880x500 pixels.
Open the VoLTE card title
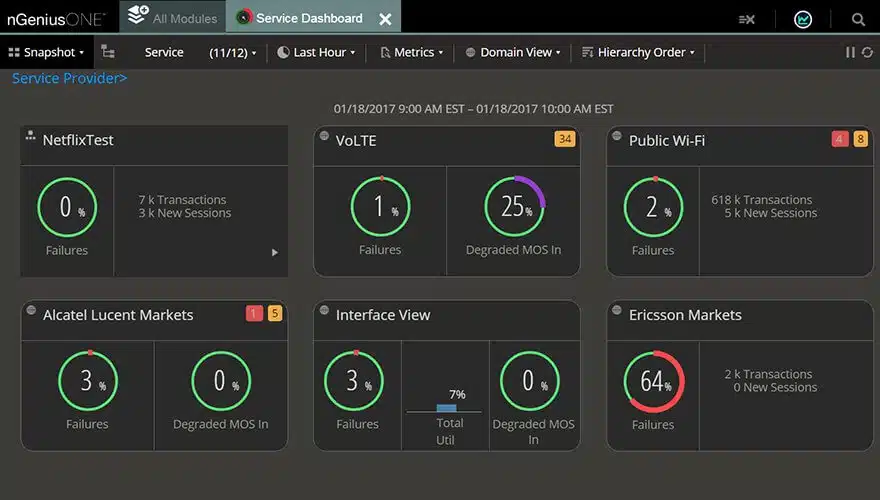(356, 140)
